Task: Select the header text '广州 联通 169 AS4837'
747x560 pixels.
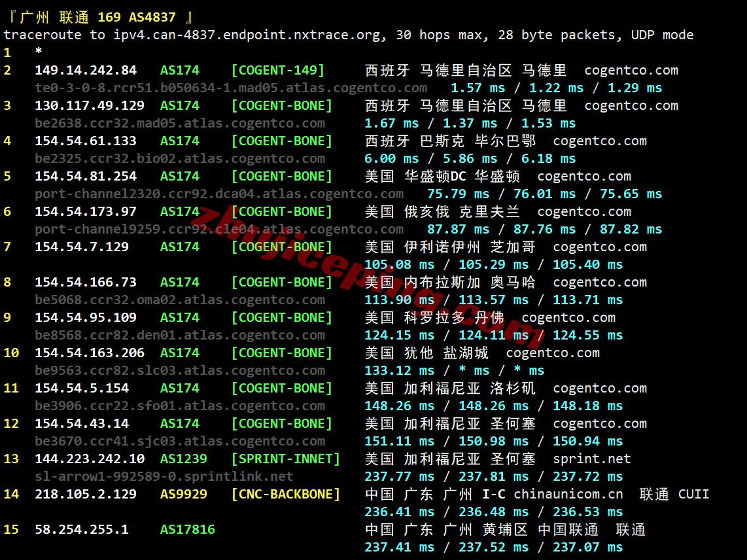Action: click(x=97, y=18)
